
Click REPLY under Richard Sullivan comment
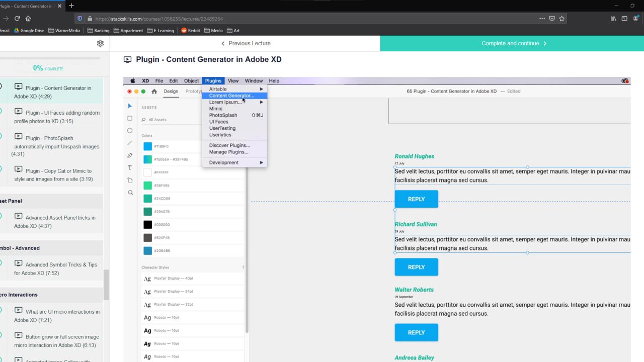[x=416, y=267]
